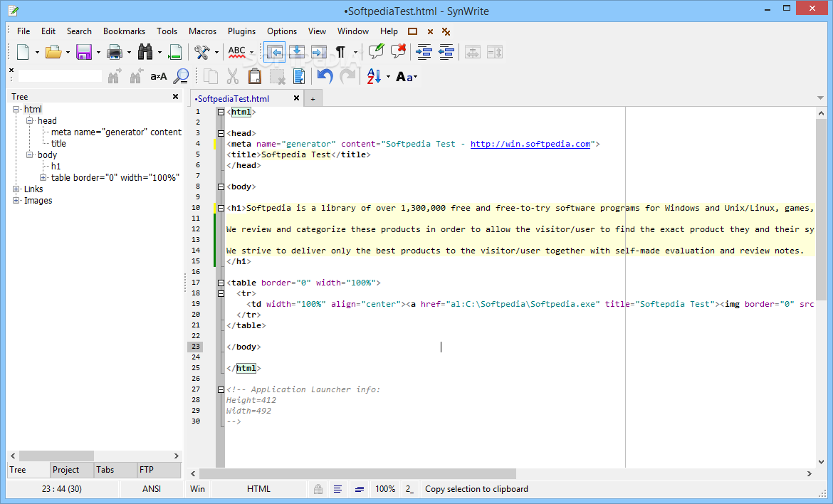Image resolution: width=833 pixels, height=504 pixels.
Task: Open setup via wrench and hammer icon
Action: (x=202, y=52)
